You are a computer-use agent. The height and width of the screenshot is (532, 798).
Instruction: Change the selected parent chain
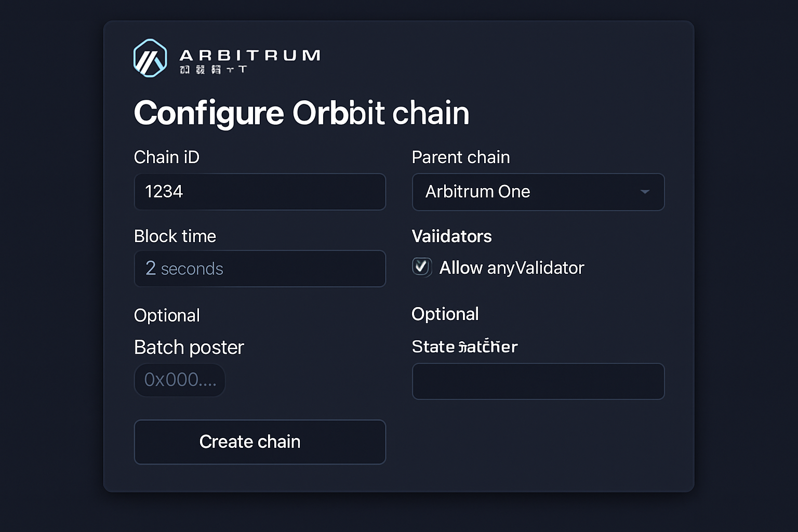tap(538, 192)
